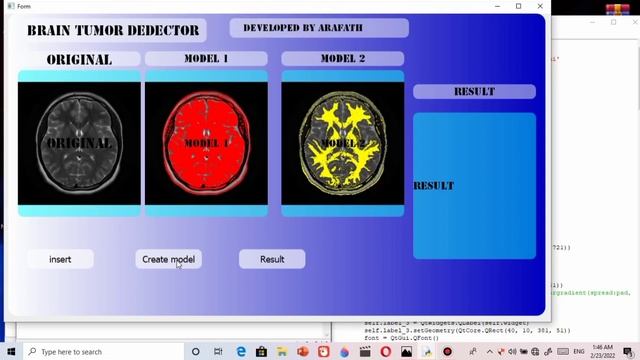
Task: Click the MODEL 2 column header label
Action: pos(343,59)
